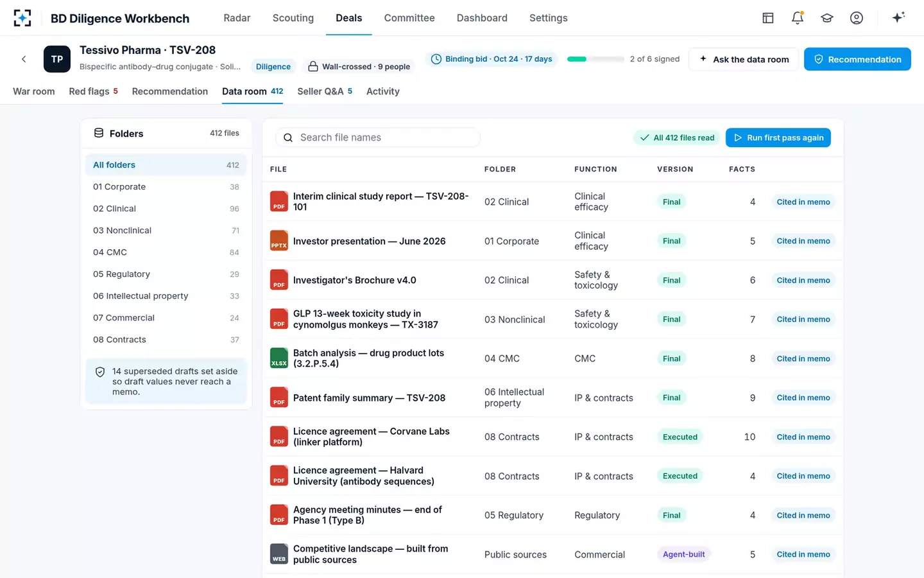Switch to the Scouting nav tab
Screen dimensions: 924x578
point(293,18)
